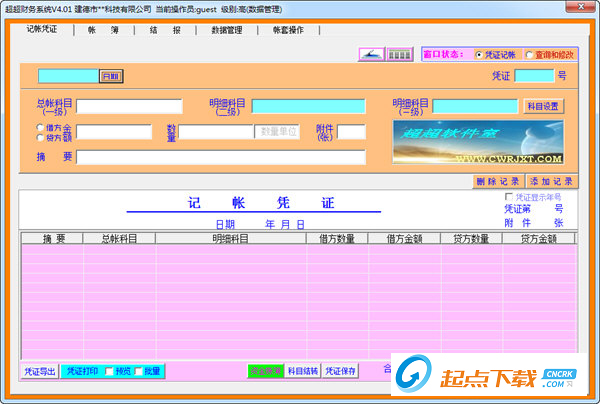The image size is (600, 404).
Task: Click the 摘要 column header
Action: coord(52,238)
